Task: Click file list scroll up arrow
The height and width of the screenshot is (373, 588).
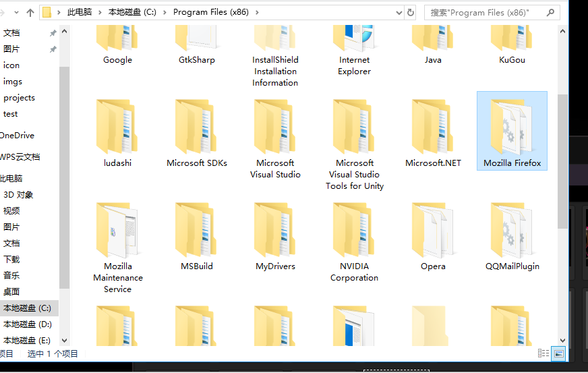Action: (x=562, y=32)
